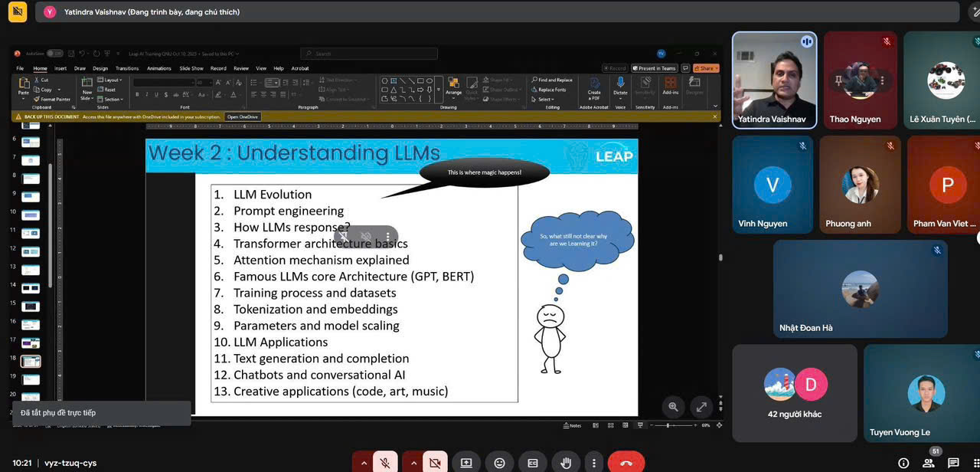Turn on the camera toggle

coord(435,463)
